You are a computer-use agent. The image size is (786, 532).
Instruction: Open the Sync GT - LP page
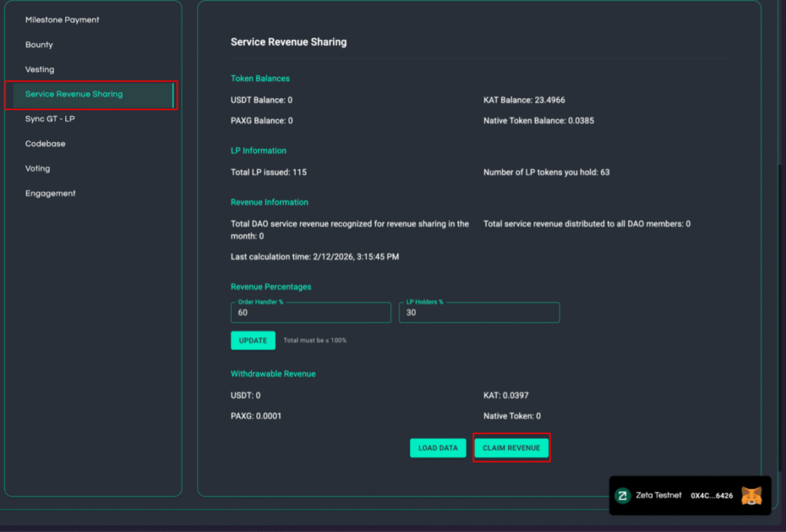point(50,119)
